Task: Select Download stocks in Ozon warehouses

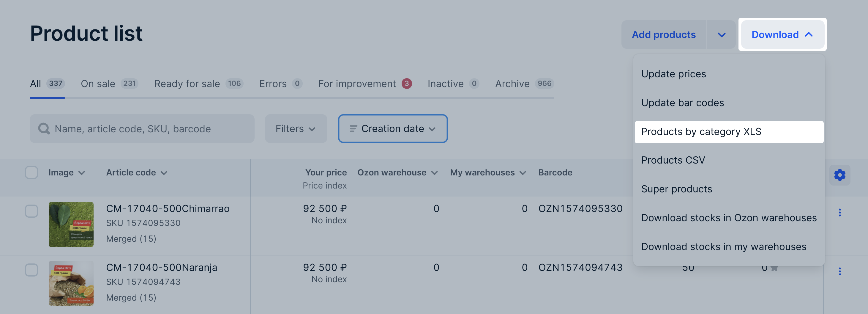Action: [x=728, y=218]
